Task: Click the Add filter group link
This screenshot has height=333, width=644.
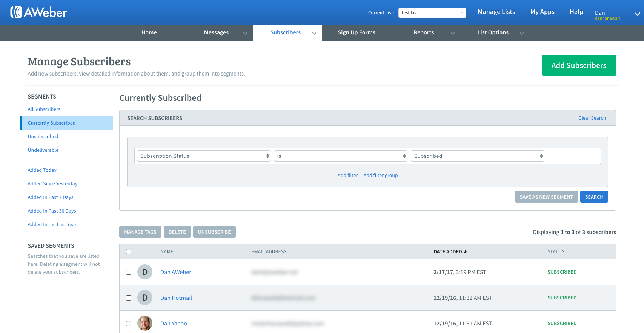Action: pyautogui.click(x=381, y=176)
